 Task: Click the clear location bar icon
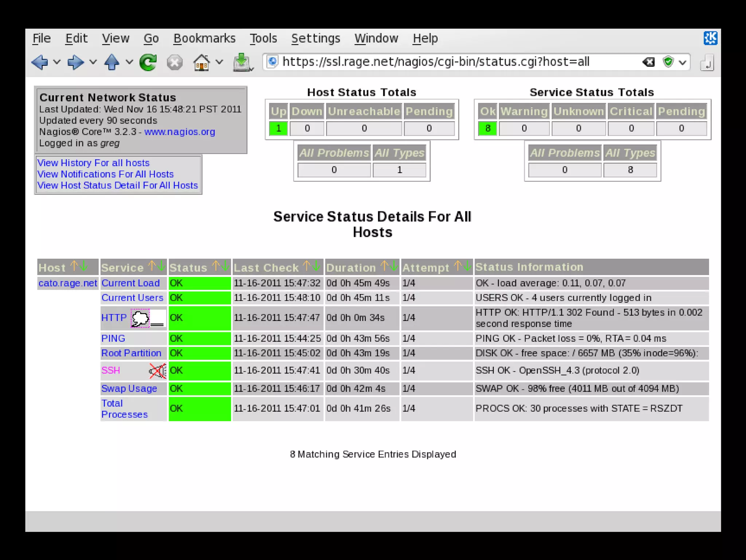tap(648, 62)
